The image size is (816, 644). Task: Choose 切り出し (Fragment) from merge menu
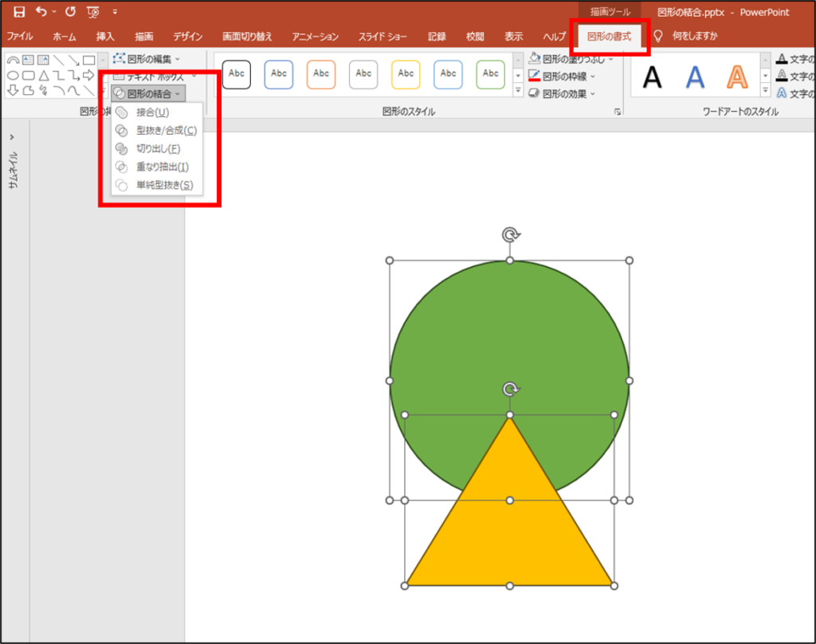point(158,148)
